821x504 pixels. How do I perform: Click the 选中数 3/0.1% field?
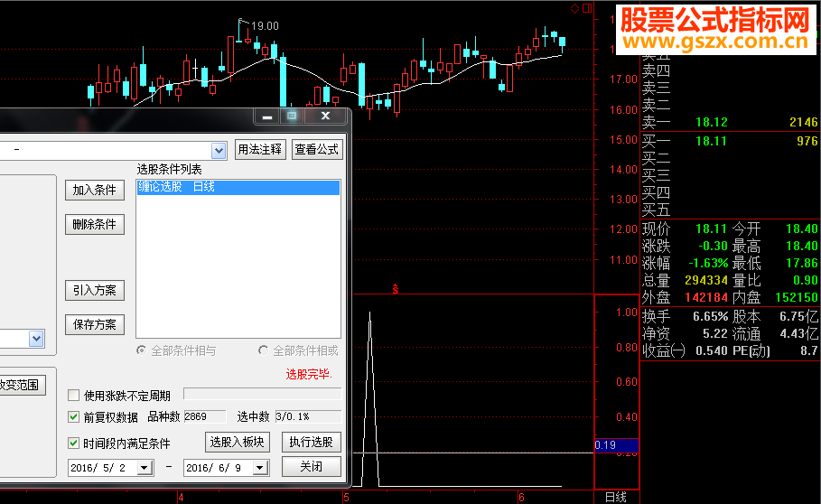tap(308, 416)
